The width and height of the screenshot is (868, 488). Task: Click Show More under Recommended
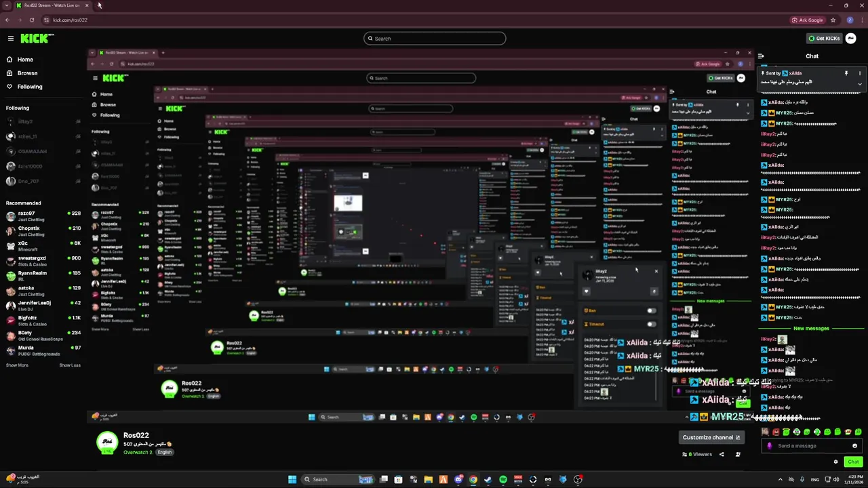[18, 365]
